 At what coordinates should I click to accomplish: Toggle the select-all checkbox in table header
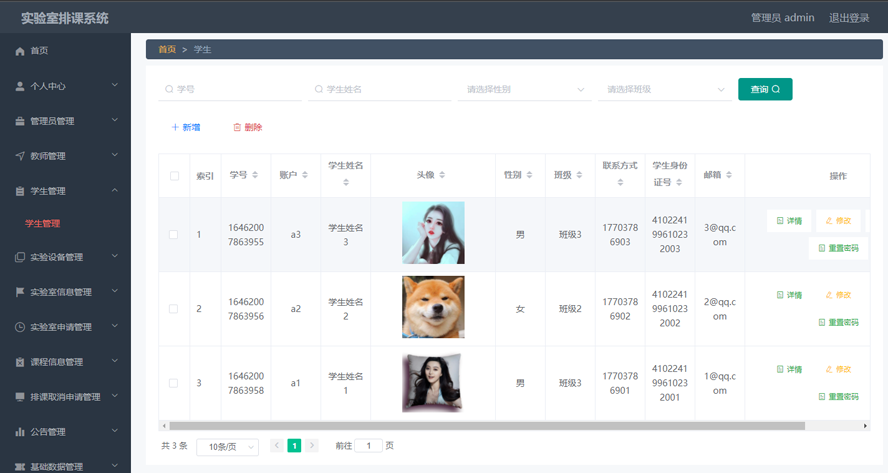(174, 176)
